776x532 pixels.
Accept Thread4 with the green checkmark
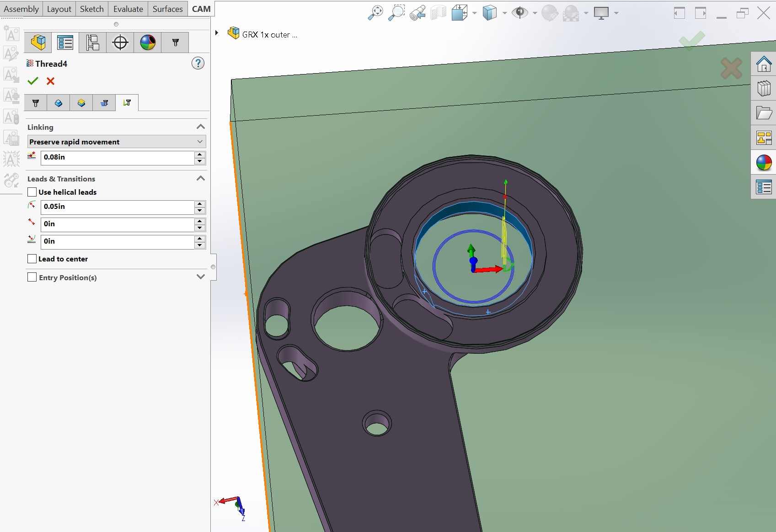point(33,81)
